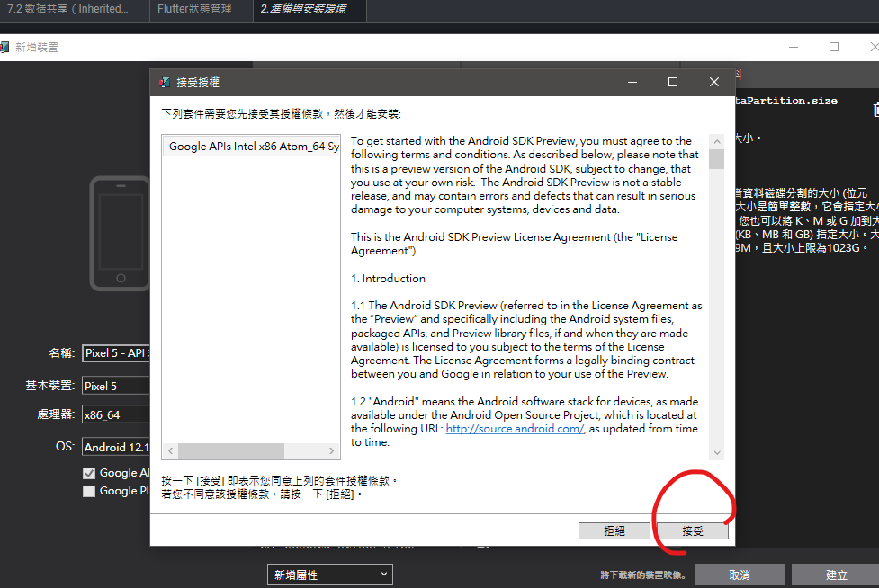Click the 拒絕 (Decline) button
This screenshot has height=588, width=879.
pos(614,530)
